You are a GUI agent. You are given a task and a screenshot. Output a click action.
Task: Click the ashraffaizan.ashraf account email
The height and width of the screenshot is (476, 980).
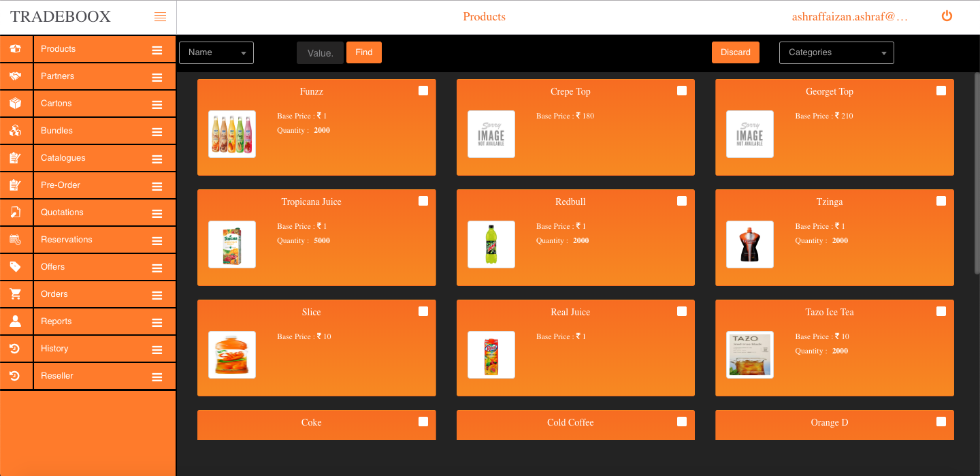(x=850, y=17)
